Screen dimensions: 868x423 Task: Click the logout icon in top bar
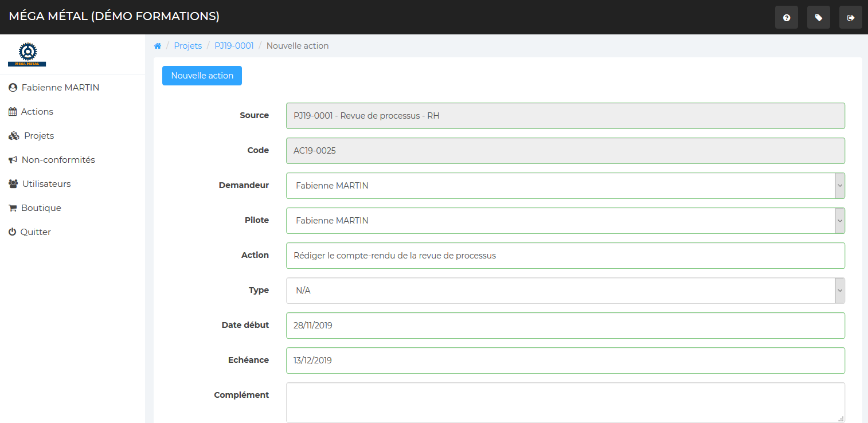tap(850, 18)
